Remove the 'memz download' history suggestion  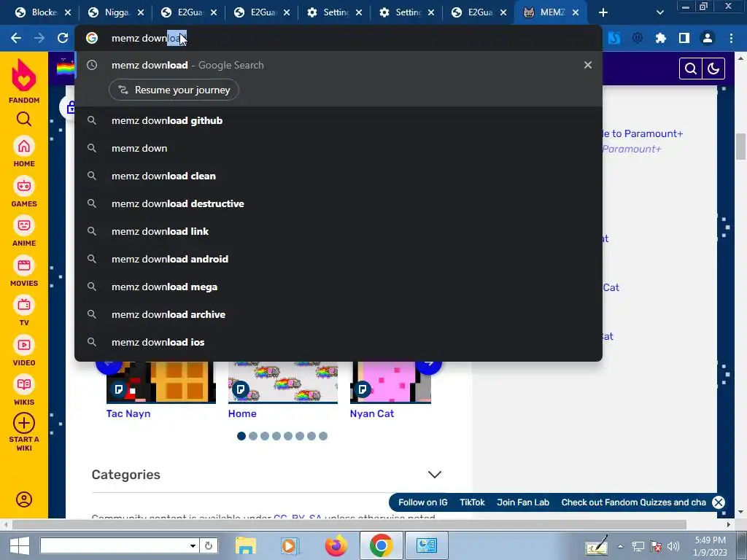coord(588,65)
